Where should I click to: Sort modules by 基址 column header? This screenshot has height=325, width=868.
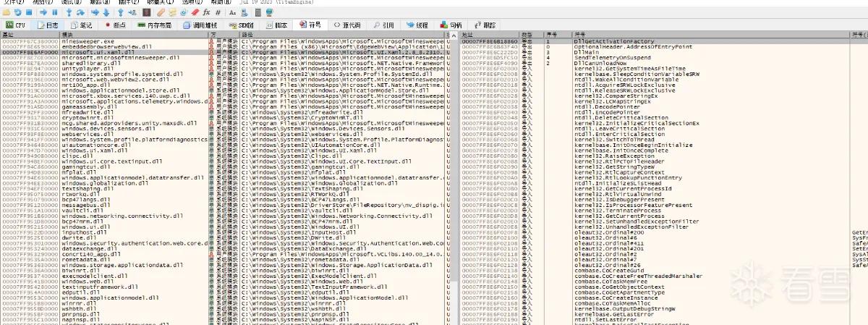pyautogui.click(x=30, y=35)
